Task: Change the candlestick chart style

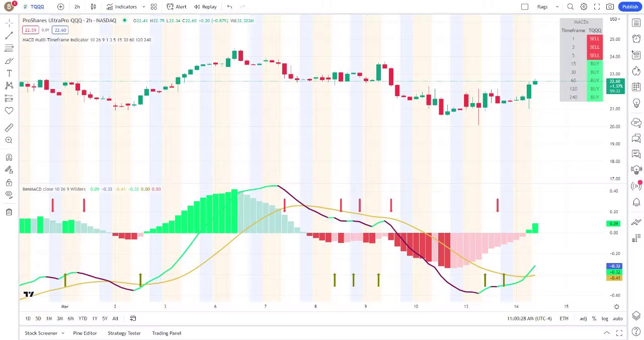Action: 93,7
